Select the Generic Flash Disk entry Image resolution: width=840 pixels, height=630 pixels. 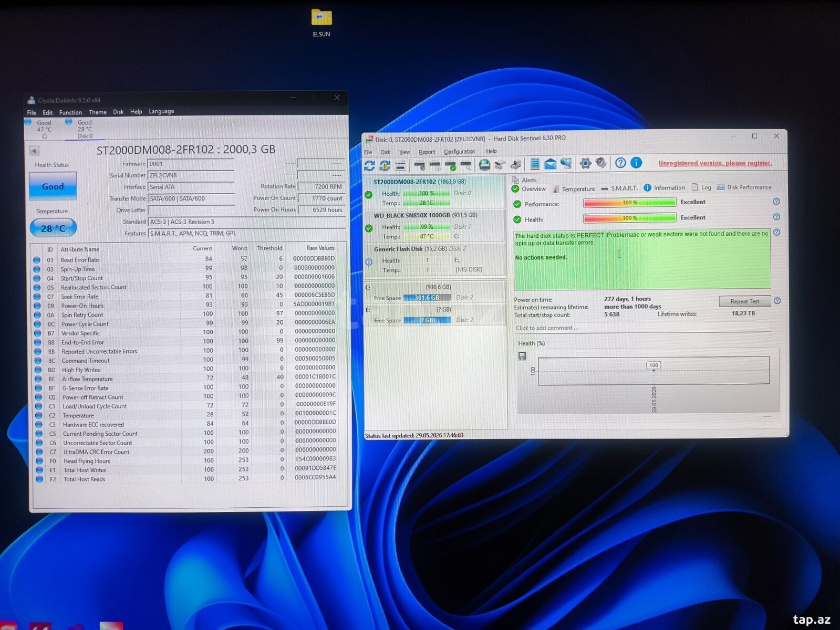434,259
